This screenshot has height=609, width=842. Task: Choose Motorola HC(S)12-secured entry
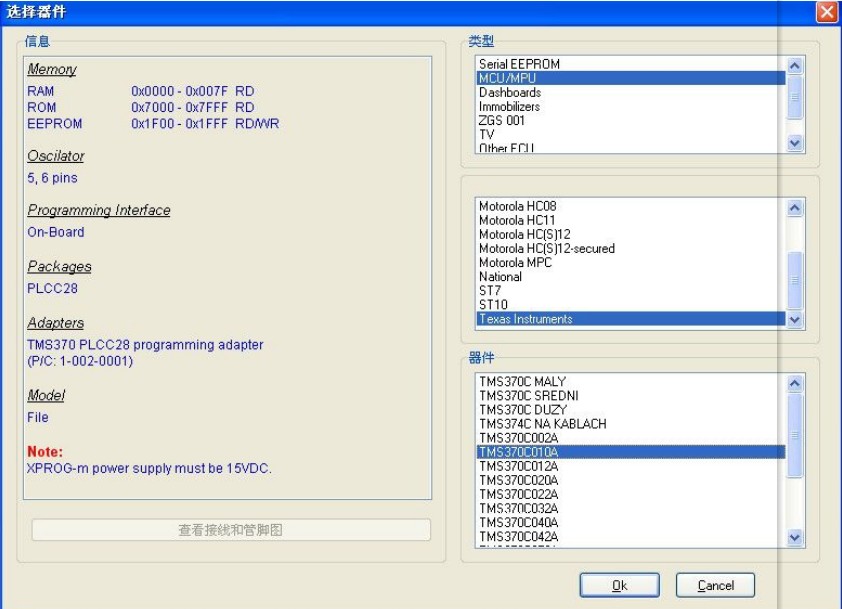point(630,248)
